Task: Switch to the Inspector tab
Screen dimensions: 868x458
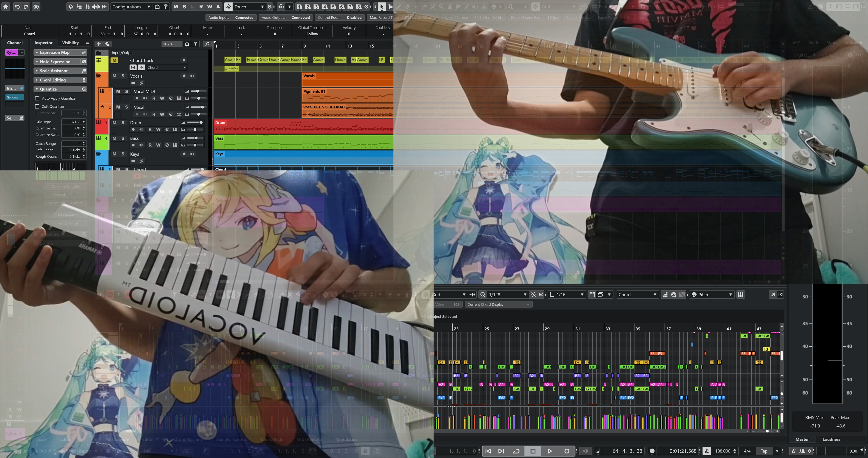Action: point(43,43)
